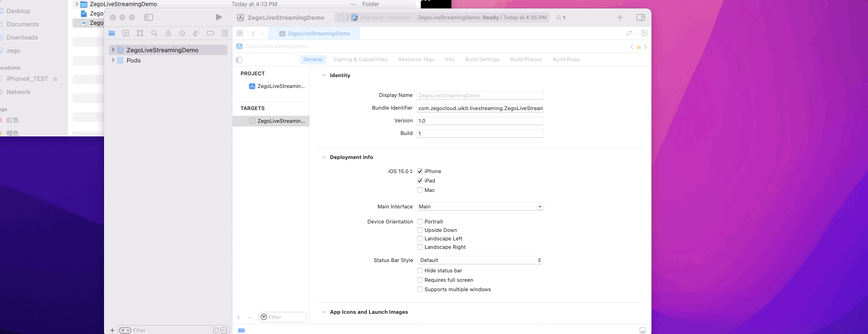Run the project with the play button
Image resolution: width=868 pixels, height=334 pixels.
[x=219, y=17]
